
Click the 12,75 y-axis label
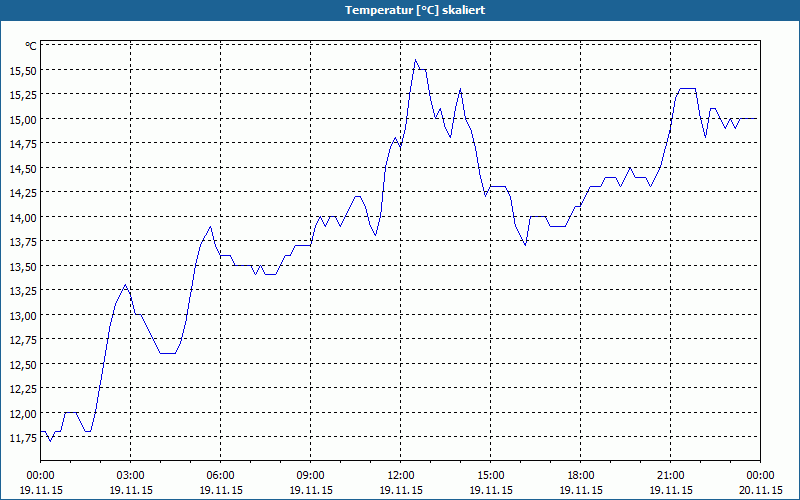23,340
